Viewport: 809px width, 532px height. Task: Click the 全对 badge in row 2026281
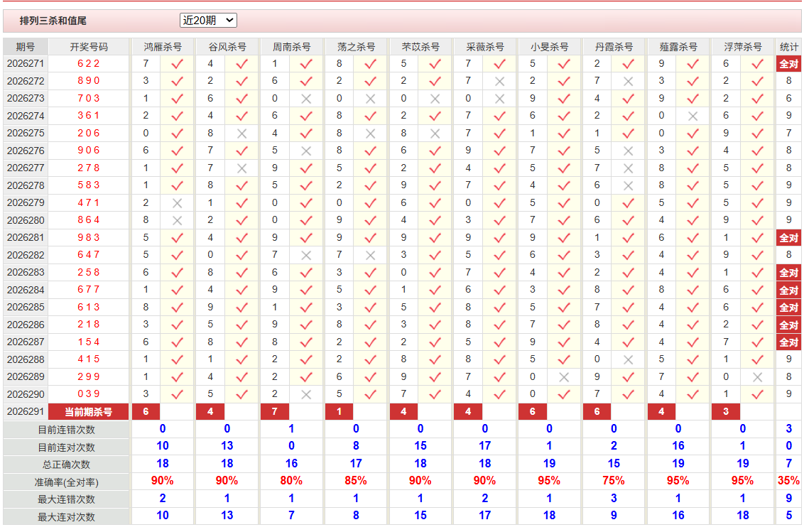pyautogui.click(x=789, y=238)
